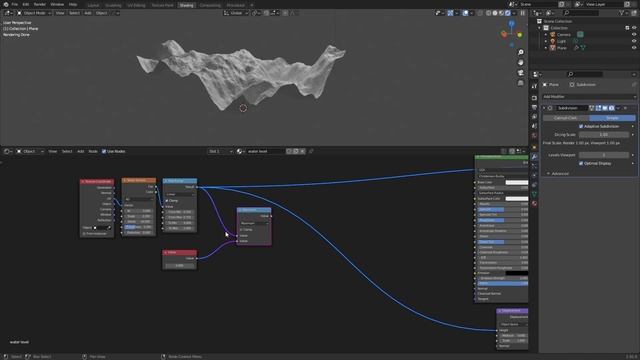Open the Add Modifier dropdown

pyautogui.click(x=589, y=97)
